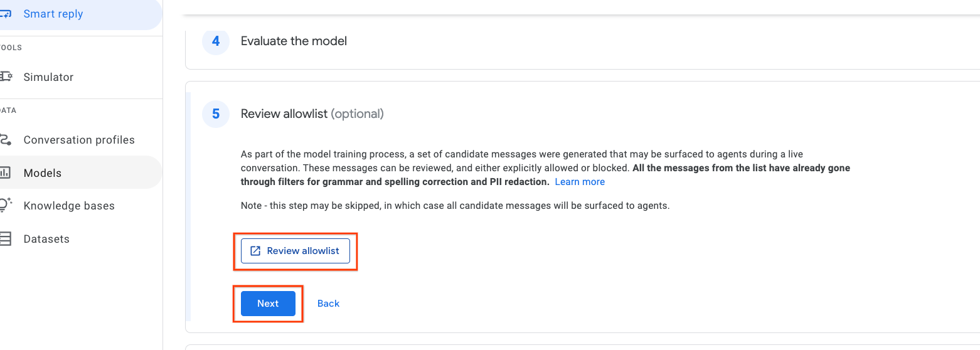Click the Review allowlist button
This screenshot has height=350, width=980.
point(296,251)
